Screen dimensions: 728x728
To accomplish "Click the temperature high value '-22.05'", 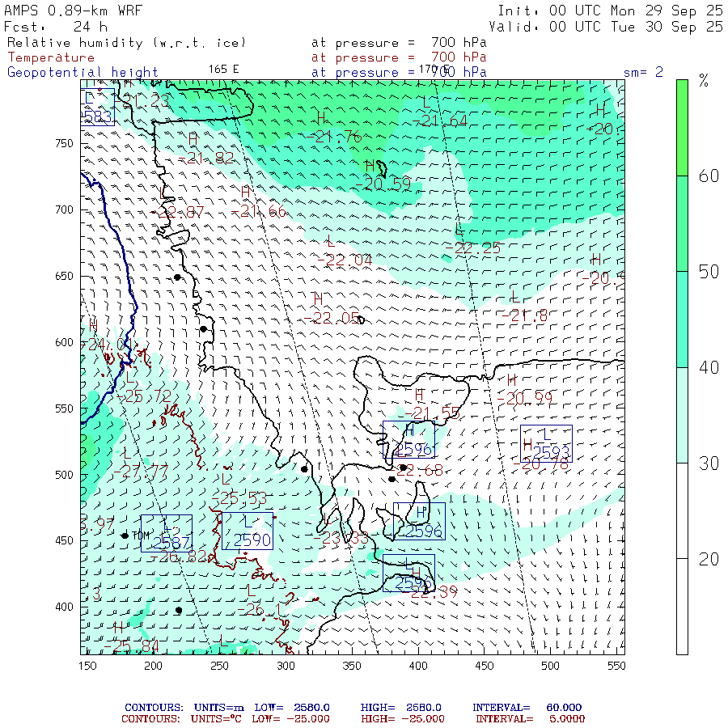I will (x=331, y=319).
